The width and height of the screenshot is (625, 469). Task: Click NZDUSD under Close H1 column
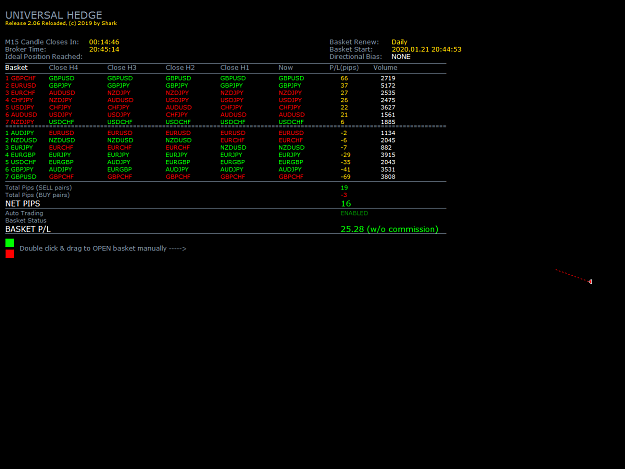(x=233, y=147)
